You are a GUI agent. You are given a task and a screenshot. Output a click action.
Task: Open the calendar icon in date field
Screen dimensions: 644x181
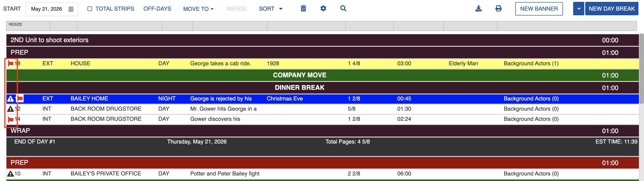71,9
